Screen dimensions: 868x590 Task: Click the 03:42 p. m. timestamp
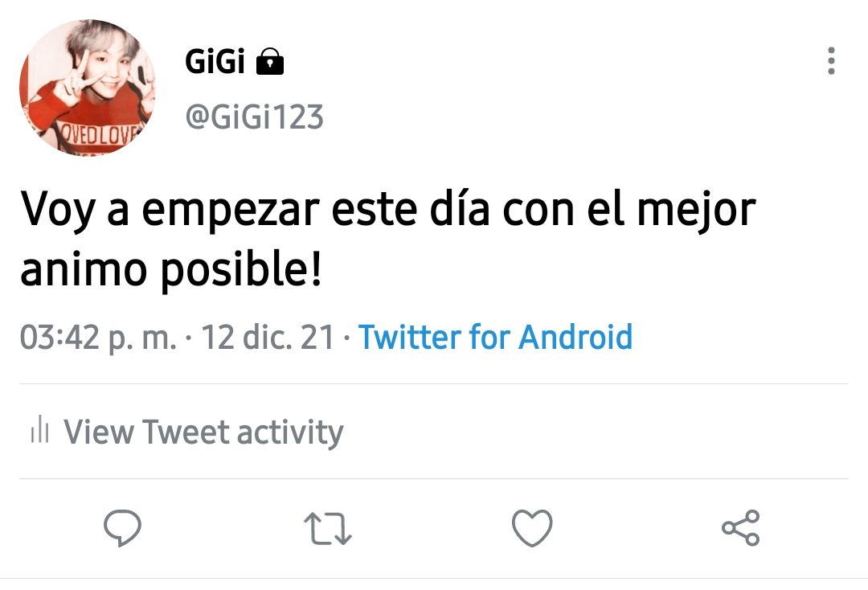tap(99, 337)
